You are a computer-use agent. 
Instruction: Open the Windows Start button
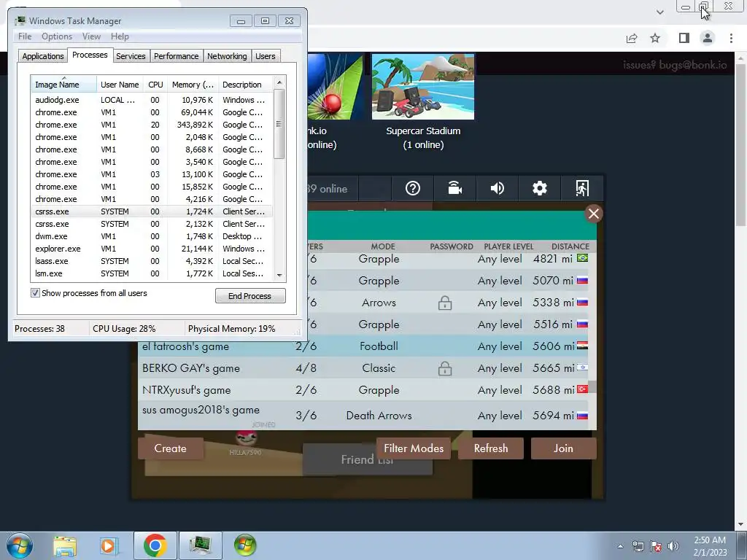pos(20,545)
